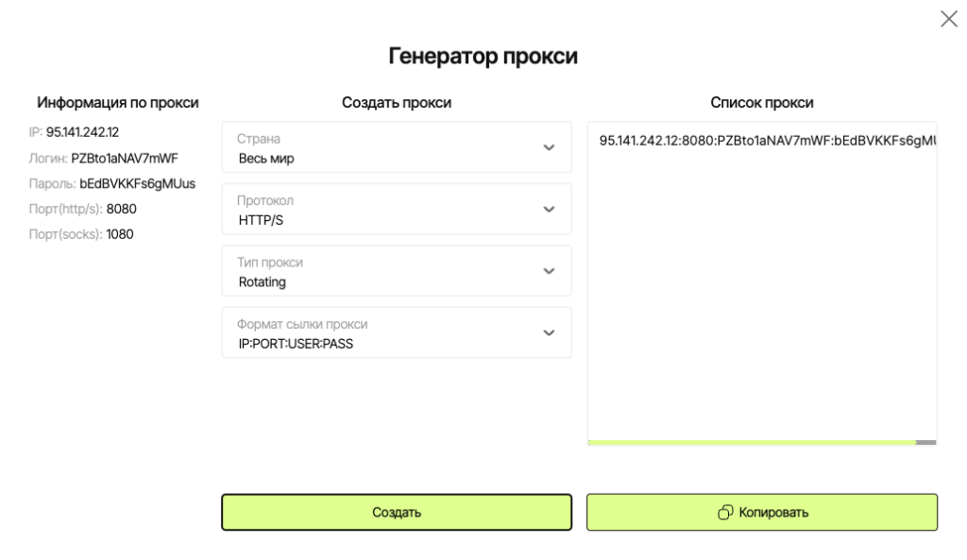The height and width of the screenshot is (560, 967).
Task: Click the X to close the proxy generator
Action: click(x=949, y=19)
